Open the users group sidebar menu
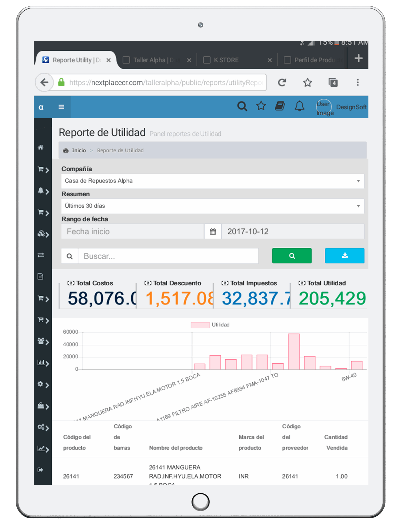 (41, 341)
